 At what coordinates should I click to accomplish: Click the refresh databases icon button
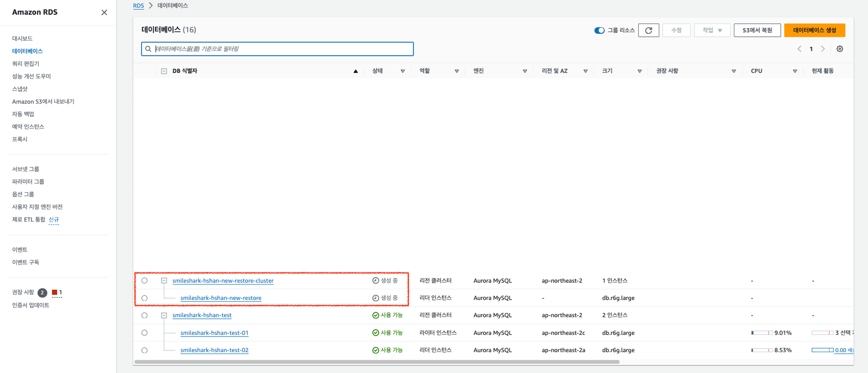[x=648, y=30]
